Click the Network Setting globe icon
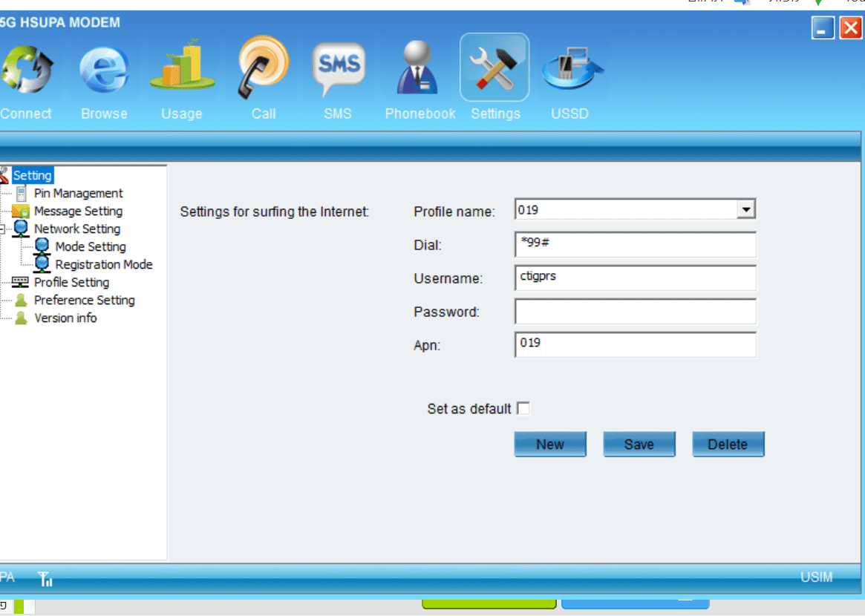865x616 pixels. point(21,229)
